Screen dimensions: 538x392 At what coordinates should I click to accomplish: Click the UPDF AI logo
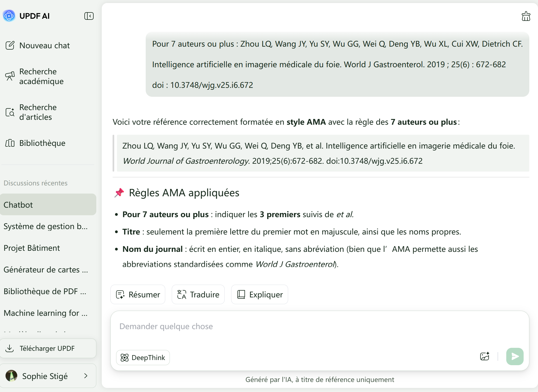tap(9, 16)
